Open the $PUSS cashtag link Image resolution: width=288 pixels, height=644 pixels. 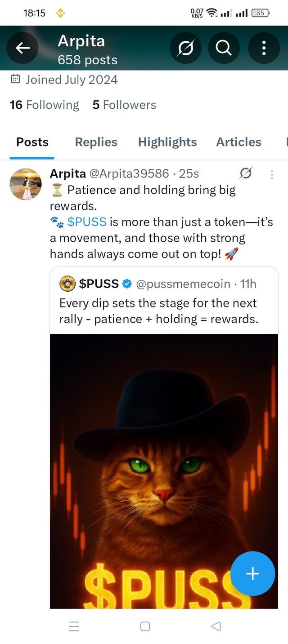87,222
